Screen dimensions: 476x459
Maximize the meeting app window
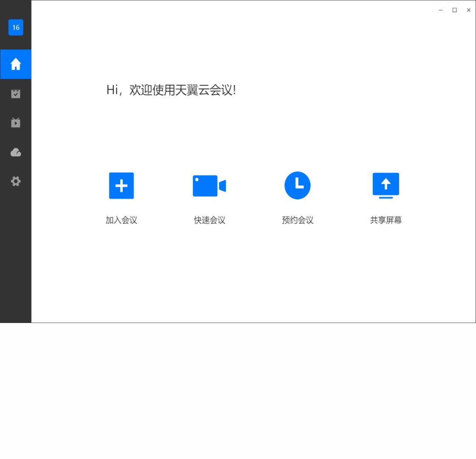pyautogui.click(x=454, y=10)
